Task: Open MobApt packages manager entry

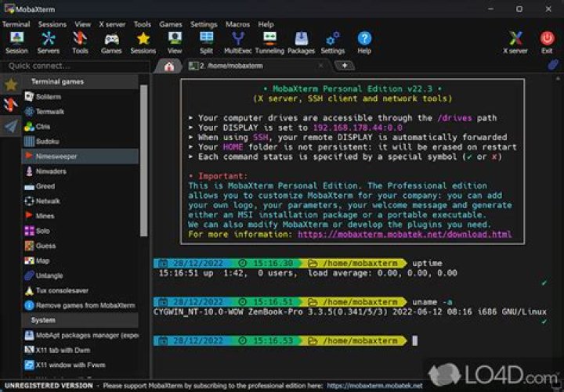Action: (80, 335)
